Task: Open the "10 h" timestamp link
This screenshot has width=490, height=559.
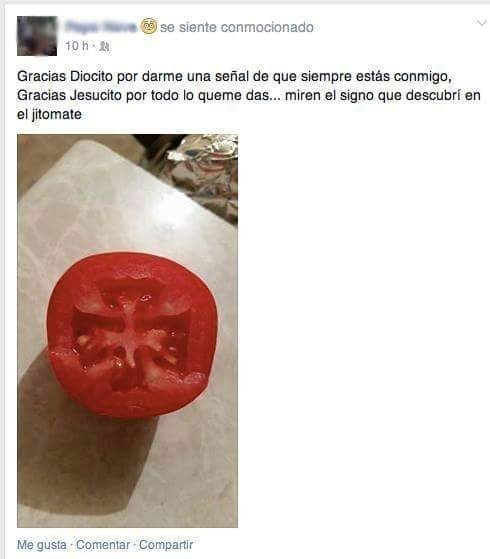Action: point(77,46)
